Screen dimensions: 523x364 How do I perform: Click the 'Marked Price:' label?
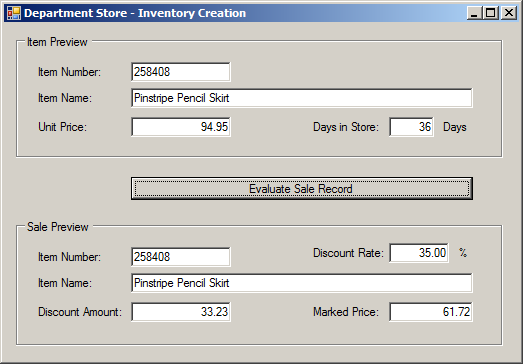click(x=346, y=312)
